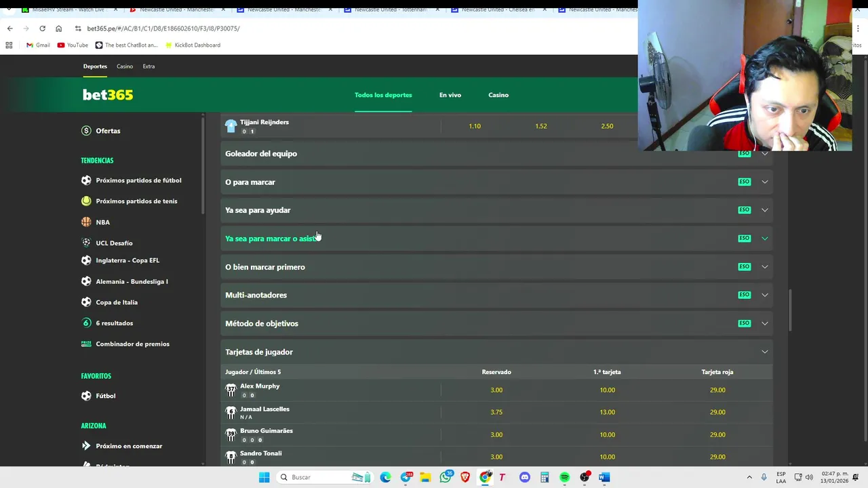Select Bruno Guimarães red card odds 29.00
868x488 pixels.
tap(717, 435)
